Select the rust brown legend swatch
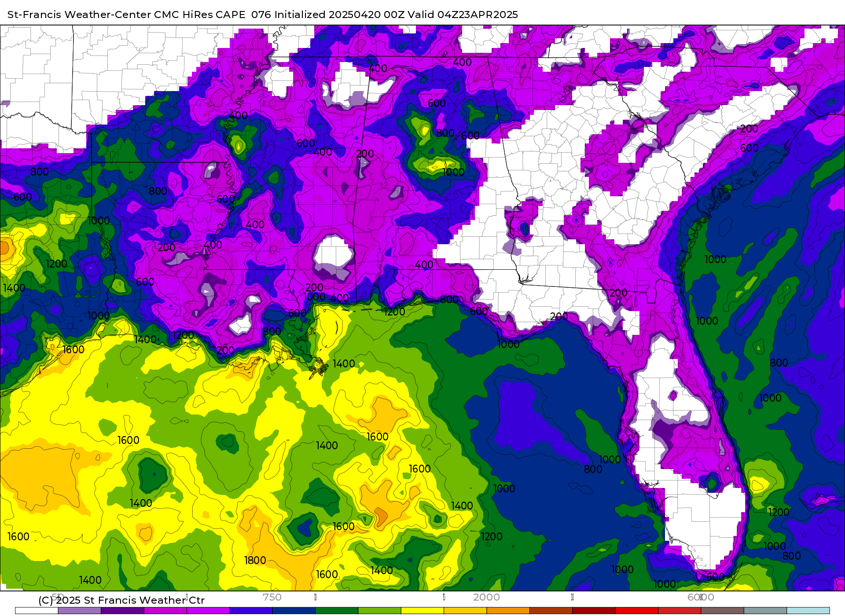 551,611
